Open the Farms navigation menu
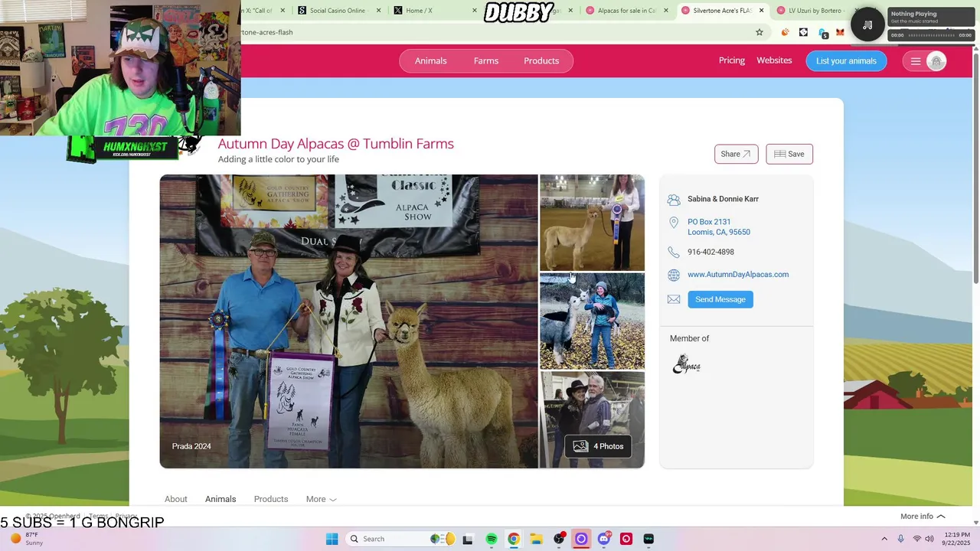 click(486, 60)
